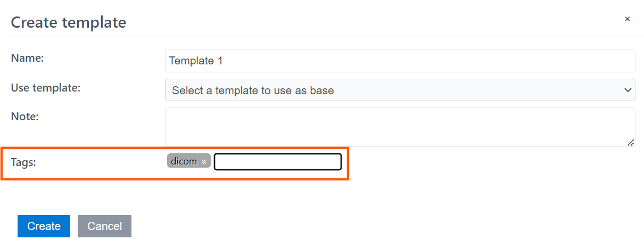Click 'Select a template to use as base' text
The height and width of the screenshot is (248, 644).
(253, 90)
